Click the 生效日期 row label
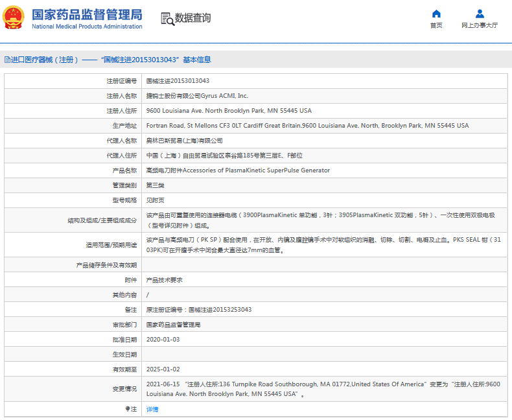 pyautogui.click(x=124, y=355)
